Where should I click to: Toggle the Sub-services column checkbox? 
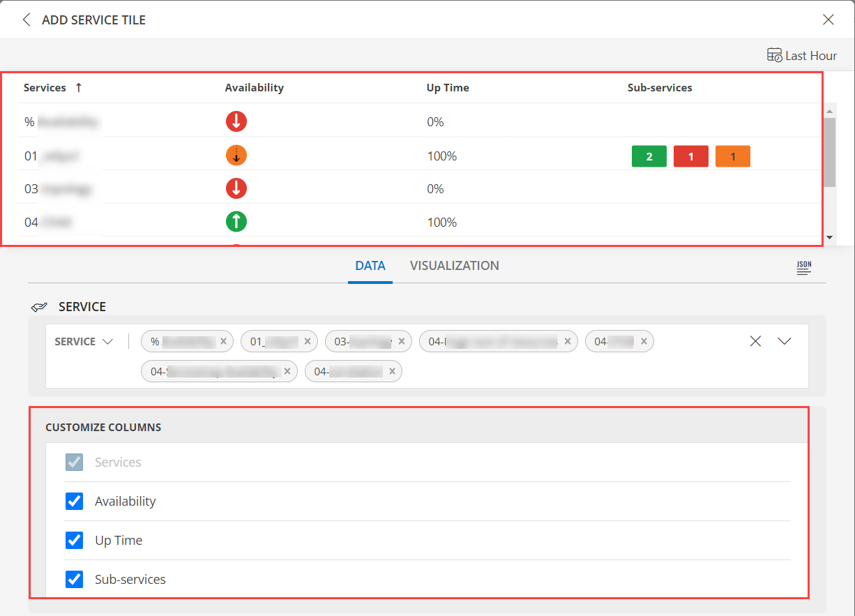[x=74, y=579]
